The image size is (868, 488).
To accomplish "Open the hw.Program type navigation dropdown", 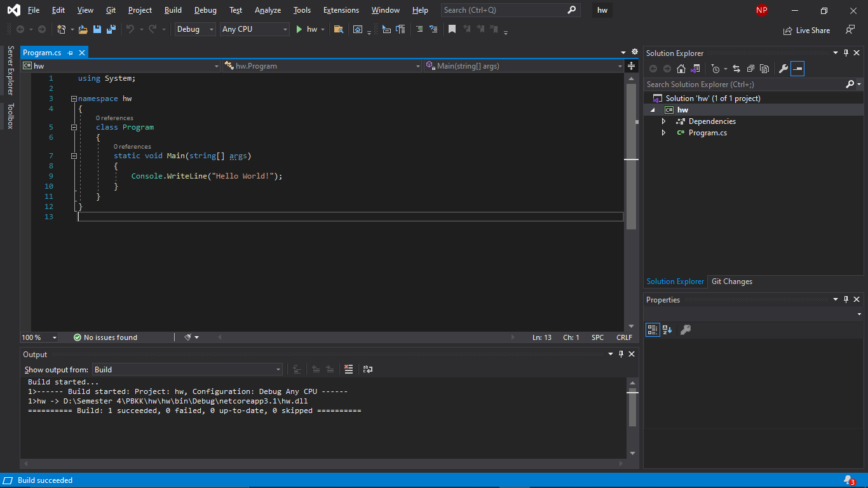I will 322,66.
